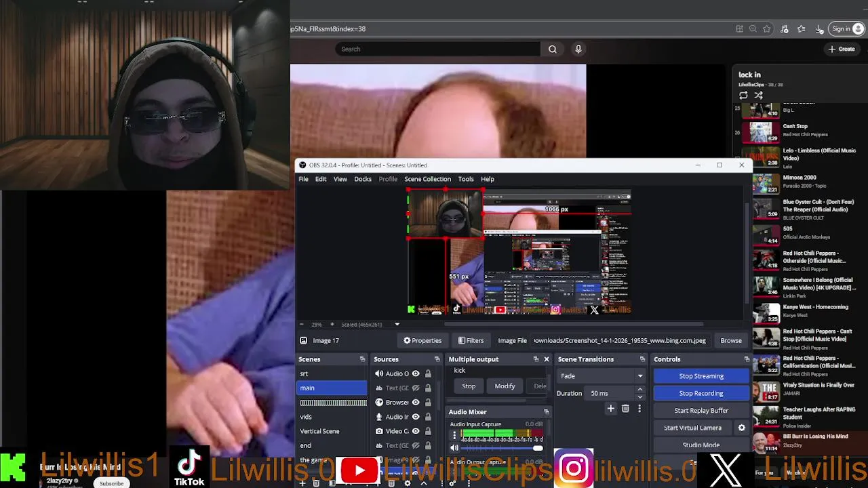The image size is (868, 488).
Task: Toggle playlist loop icon under lock in
Action: (743, 96)
